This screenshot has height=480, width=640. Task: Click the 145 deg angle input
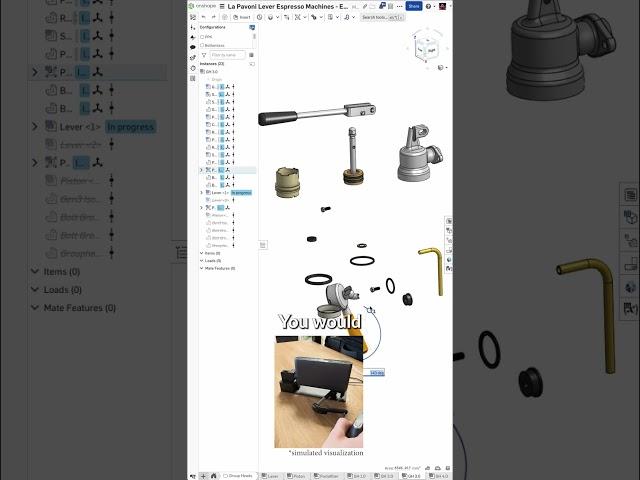[x=374, y=373]
